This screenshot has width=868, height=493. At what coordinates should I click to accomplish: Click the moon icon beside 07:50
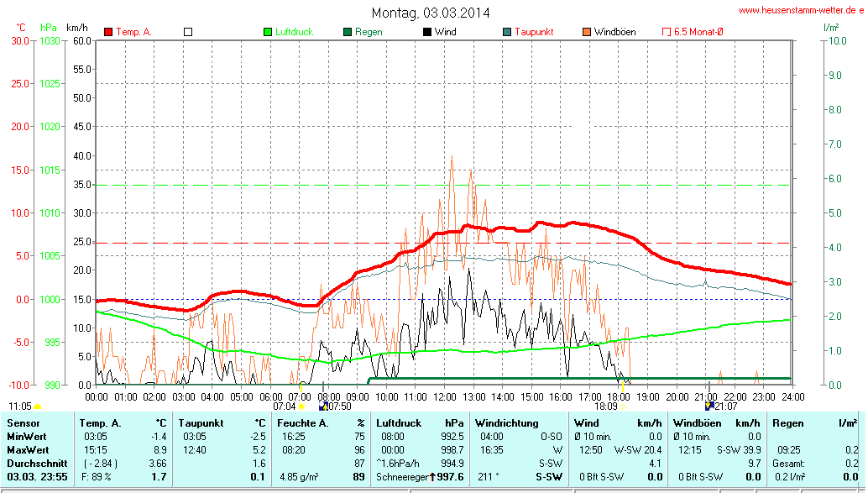(323, 406)
